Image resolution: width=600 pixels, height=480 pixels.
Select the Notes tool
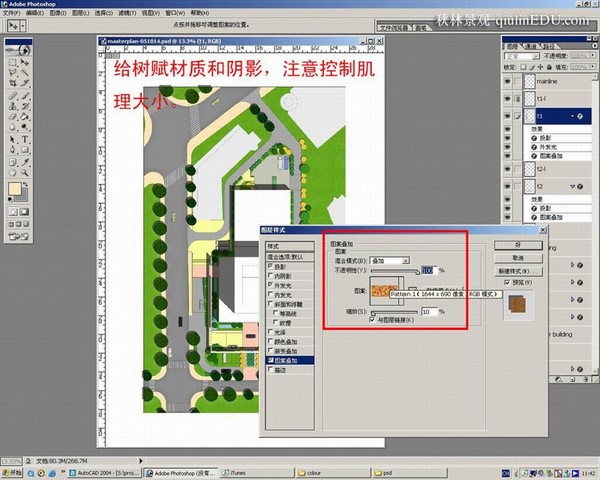point(13,162)
